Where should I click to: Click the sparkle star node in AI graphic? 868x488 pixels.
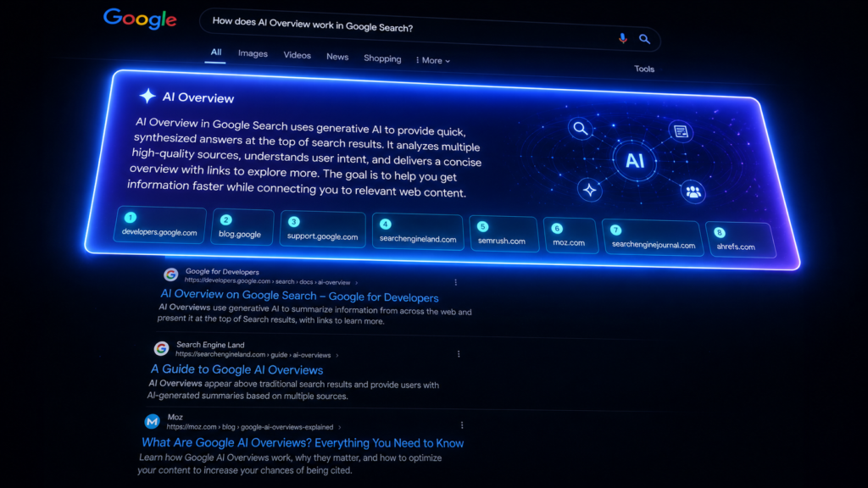[590, 191]
